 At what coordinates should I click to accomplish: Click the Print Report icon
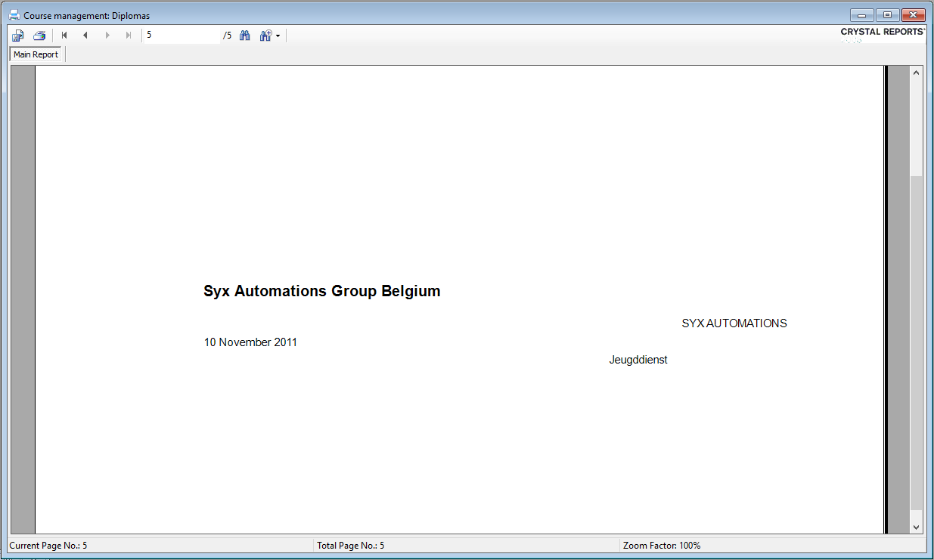[x=39, y=36]
